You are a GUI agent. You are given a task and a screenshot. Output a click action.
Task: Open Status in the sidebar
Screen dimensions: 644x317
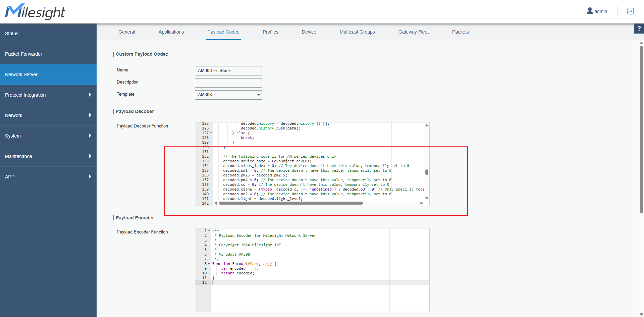click(48, 34)
